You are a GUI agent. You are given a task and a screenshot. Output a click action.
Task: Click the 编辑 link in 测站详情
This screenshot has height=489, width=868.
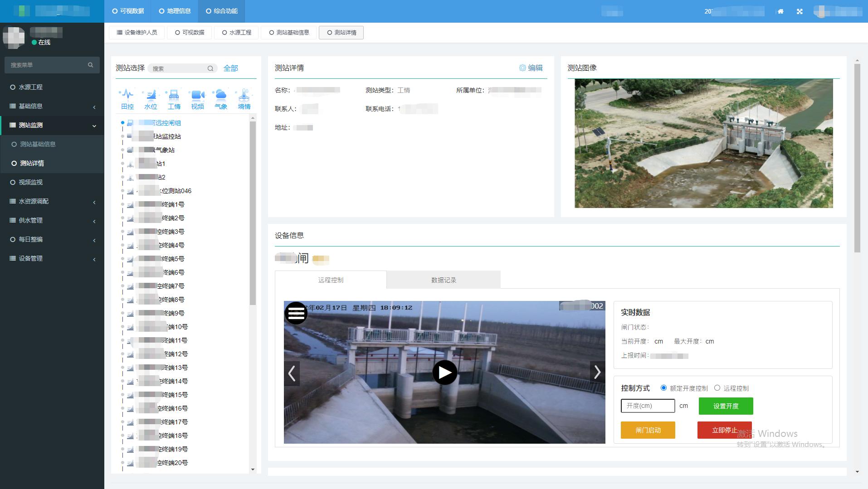[535, 68]
